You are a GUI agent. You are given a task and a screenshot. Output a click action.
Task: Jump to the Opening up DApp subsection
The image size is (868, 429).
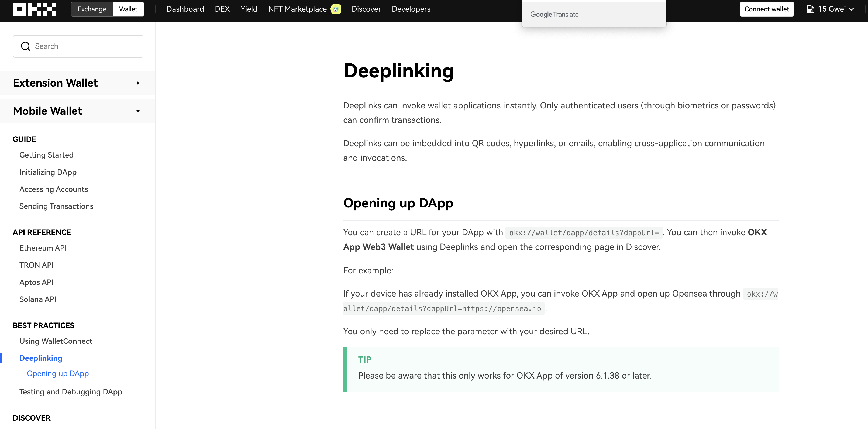(x=58, y=373)
